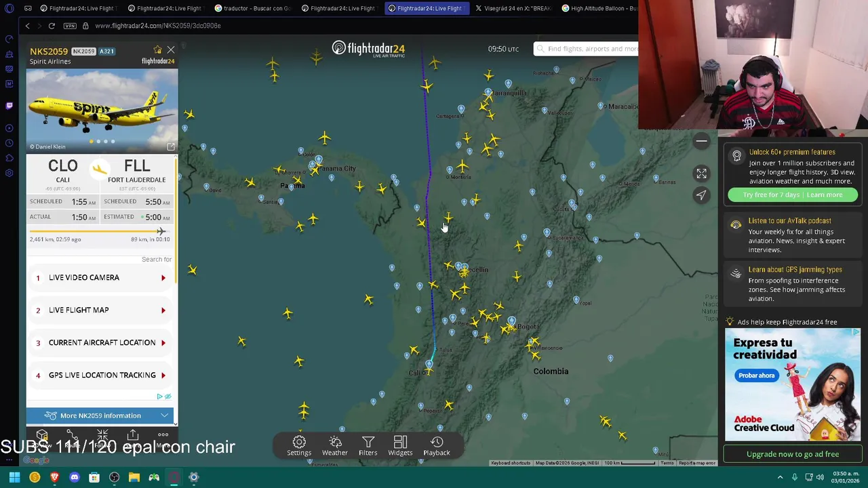The height and width of the screenshot is (488, 868).
Task: Open Windows Start menu
Action: [14, 477]
